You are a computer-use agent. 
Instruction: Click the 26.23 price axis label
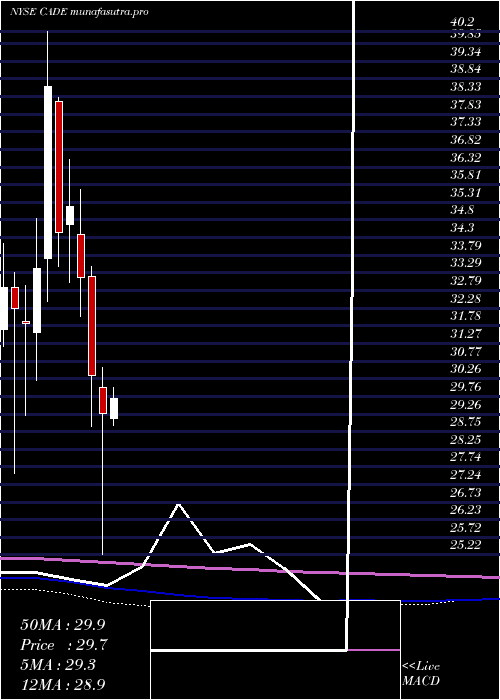coord(465,510)
